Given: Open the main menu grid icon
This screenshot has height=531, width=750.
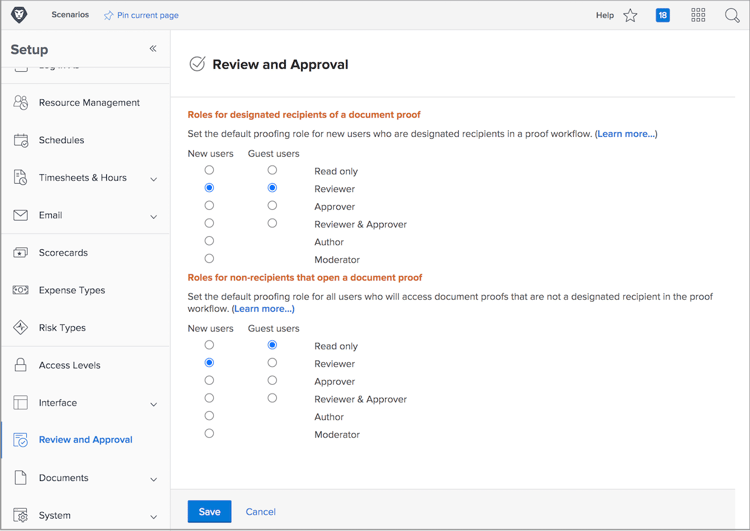Looking at the screenshot, I should tap(698, 15).
